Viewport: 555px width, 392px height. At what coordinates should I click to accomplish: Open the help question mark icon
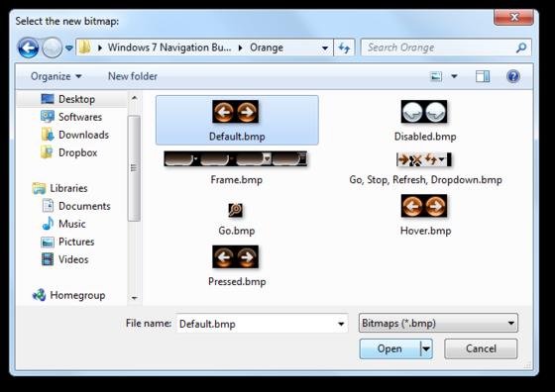point(513,76)
